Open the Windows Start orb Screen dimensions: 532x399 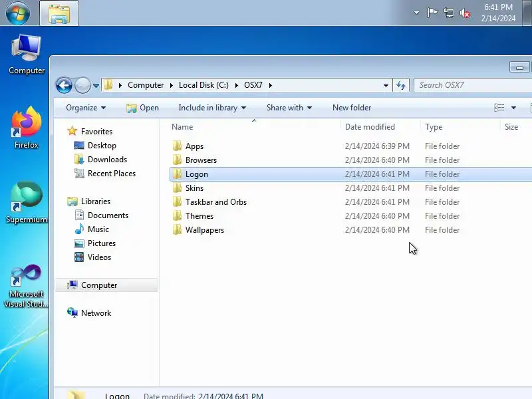[x=17, y=13]
